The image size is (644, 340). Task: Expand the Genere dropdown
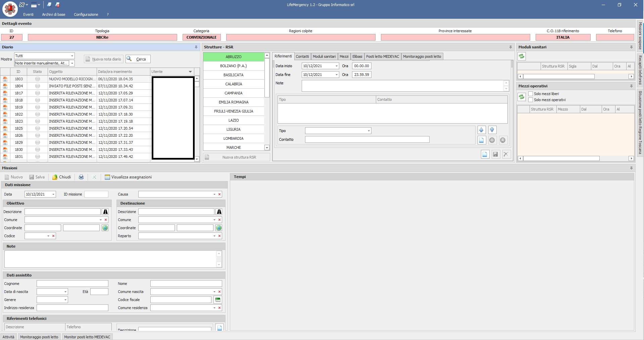click(65, 300)
